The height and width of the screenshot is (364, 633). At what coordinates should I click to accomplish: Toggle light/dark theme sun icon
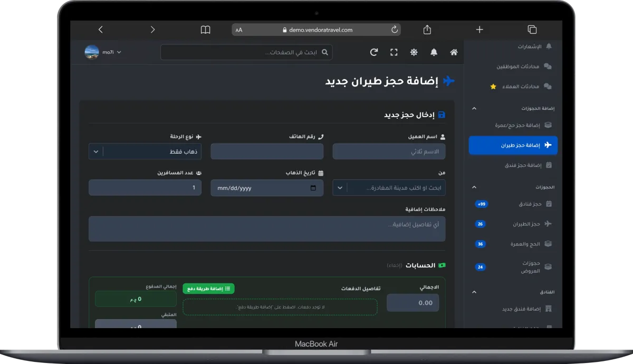(x=414, y=52)
